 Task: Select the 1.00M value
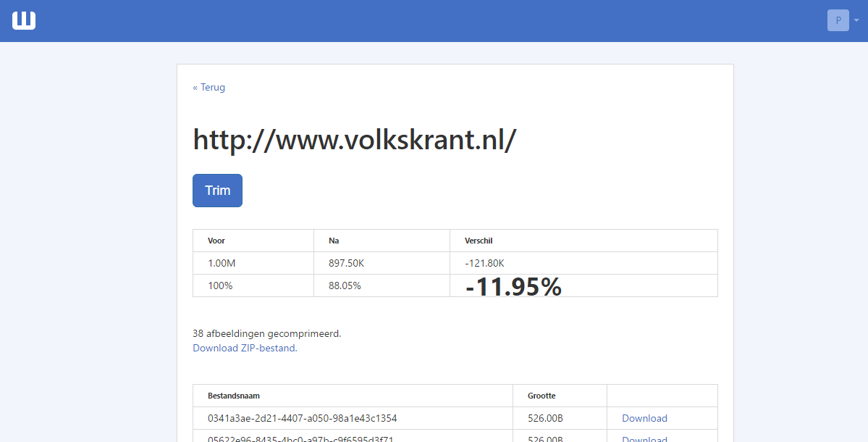point(222,263)
